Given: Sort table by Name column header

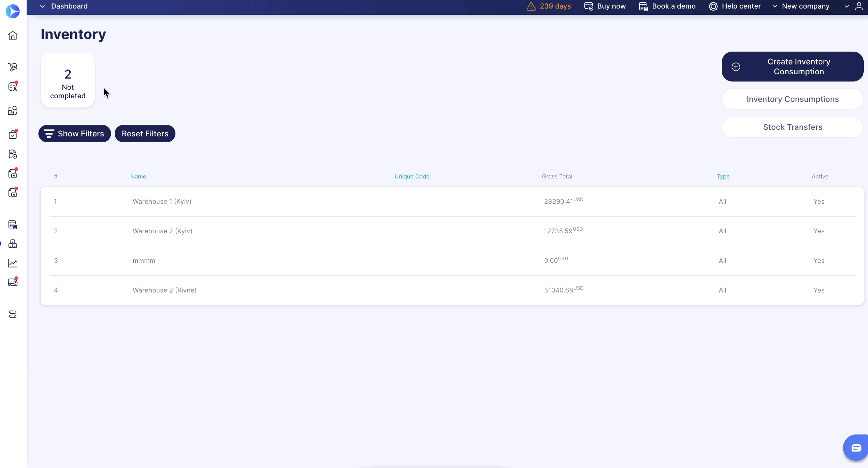Looking at the screenshot, I should click(x=138, y=176).
